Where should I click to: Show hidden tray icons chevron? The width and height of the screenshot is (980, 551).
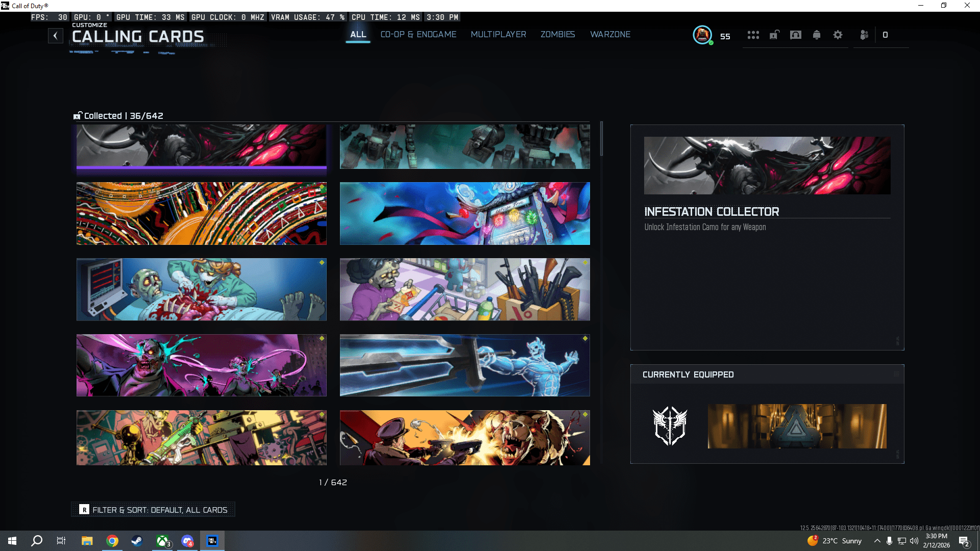[877, 541]
